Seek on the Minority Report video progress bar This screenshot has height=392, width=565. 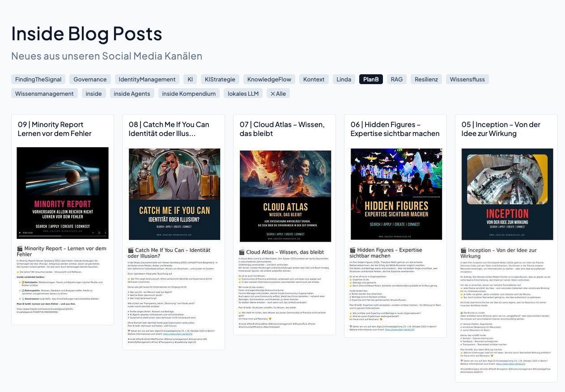click(x=63, y=236)
